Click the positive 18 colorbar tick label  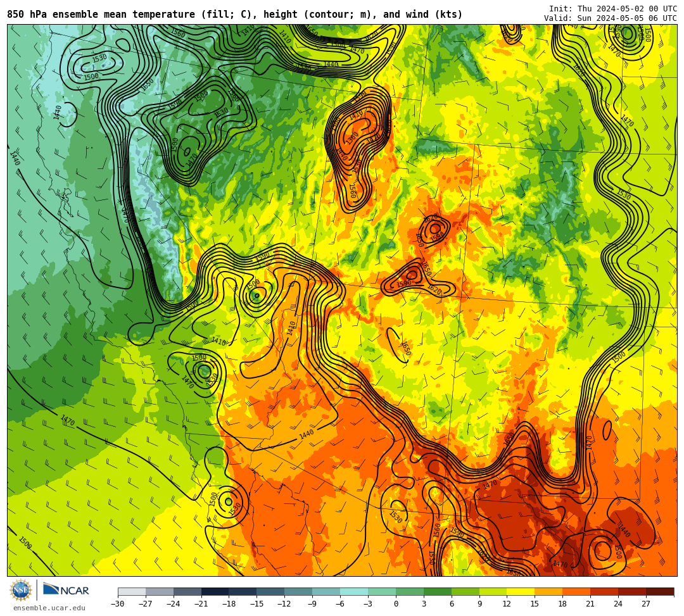click(563, 604)
